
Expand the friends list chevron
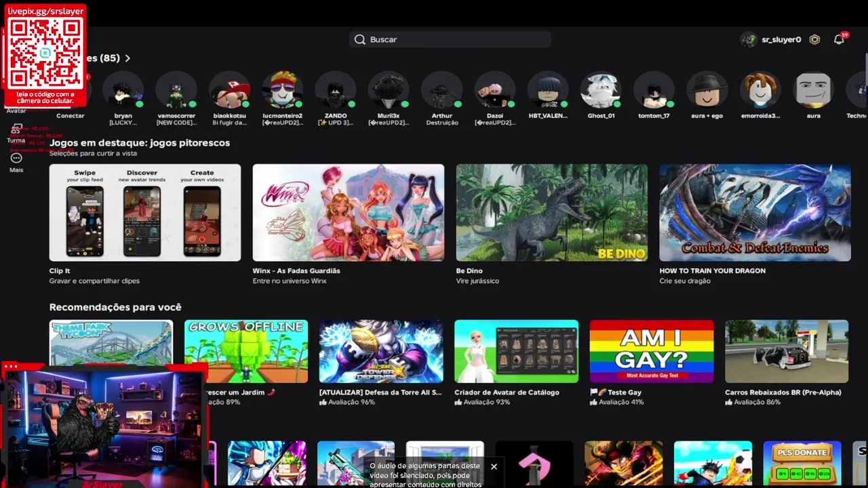pyautogui.click(x=127, y=58)
